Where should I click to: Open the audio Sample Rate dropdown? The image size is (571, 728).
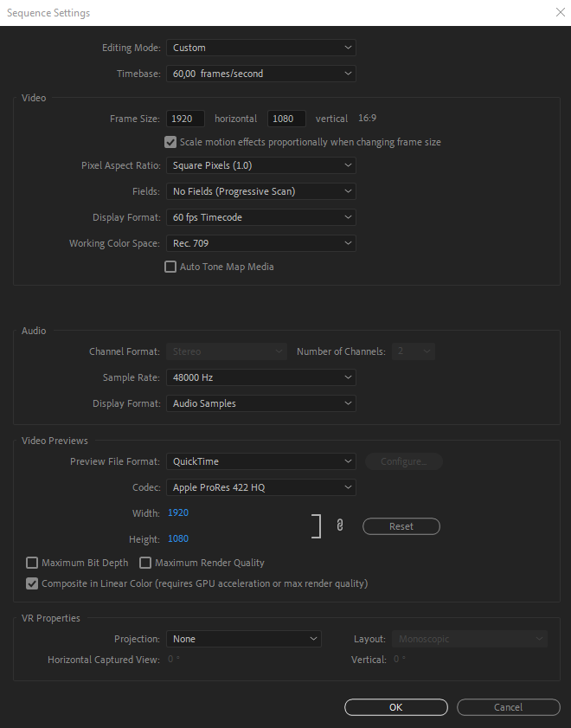coord(261,377)
